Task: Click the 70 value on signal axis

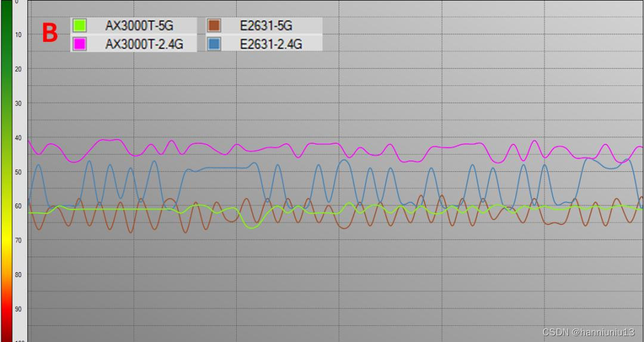Action: tap(18, 240)
